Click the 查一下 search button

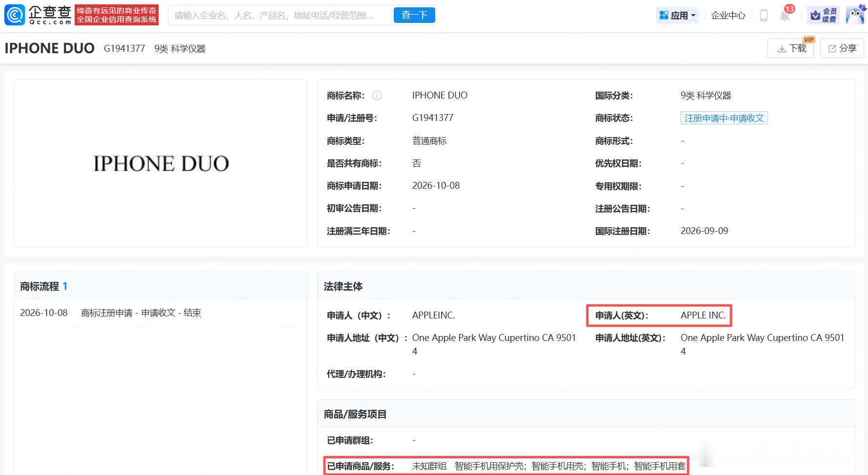tap(414, 15)
